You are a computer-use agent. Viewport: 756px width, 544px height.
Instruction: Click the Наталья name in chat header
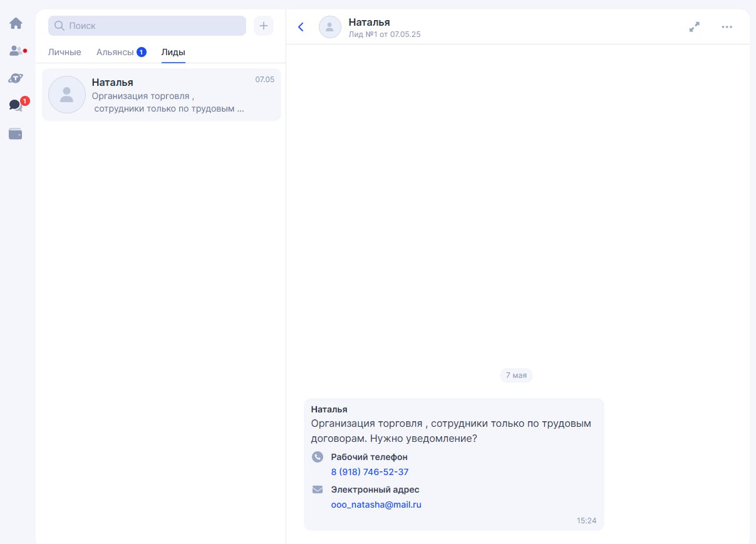[x=369, y=23]
